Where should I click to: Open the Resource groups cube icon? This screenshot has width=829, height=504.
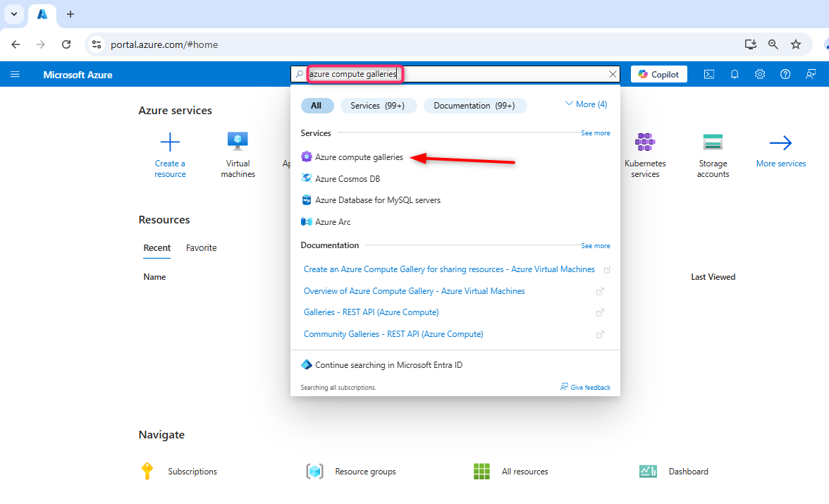[x=314, y=471]
